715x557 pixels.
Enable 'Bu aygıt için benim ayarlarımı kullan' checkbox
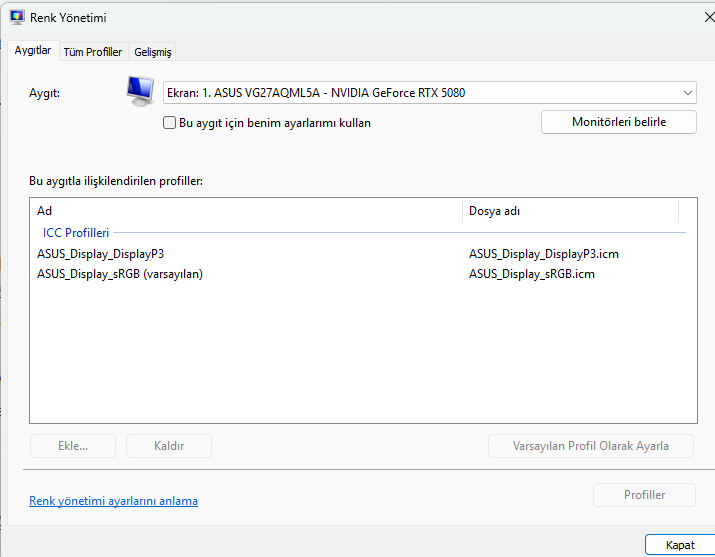click(x=169, y=123)
